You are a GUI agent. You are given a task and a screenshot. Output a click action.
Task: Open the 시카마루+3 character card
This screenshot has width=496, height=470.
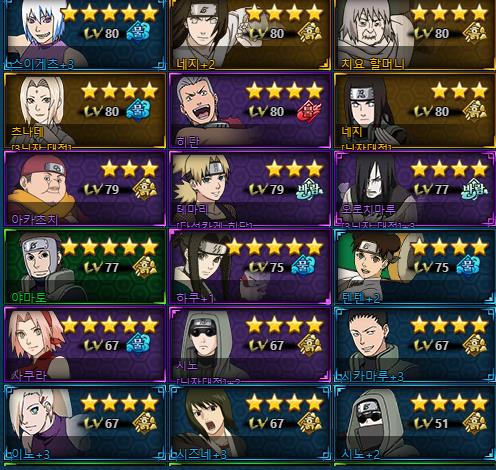pos(415,345)
